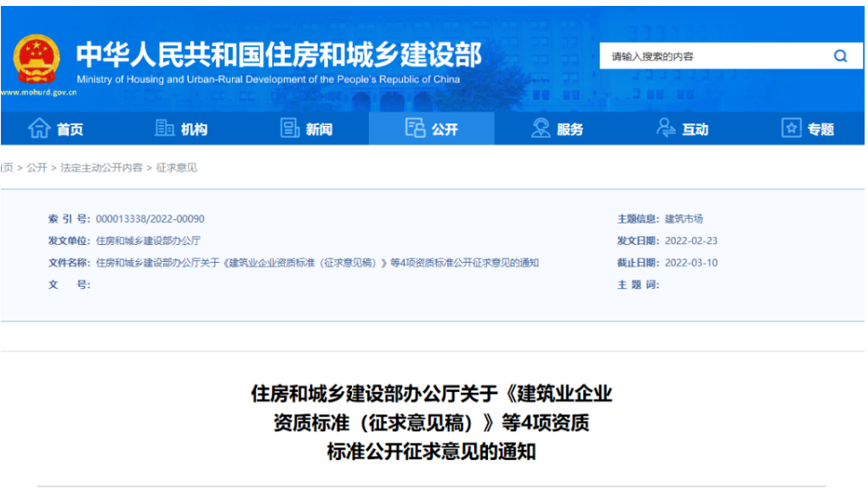
Task: Click the 专题 star icon
Action: point(791,128)
